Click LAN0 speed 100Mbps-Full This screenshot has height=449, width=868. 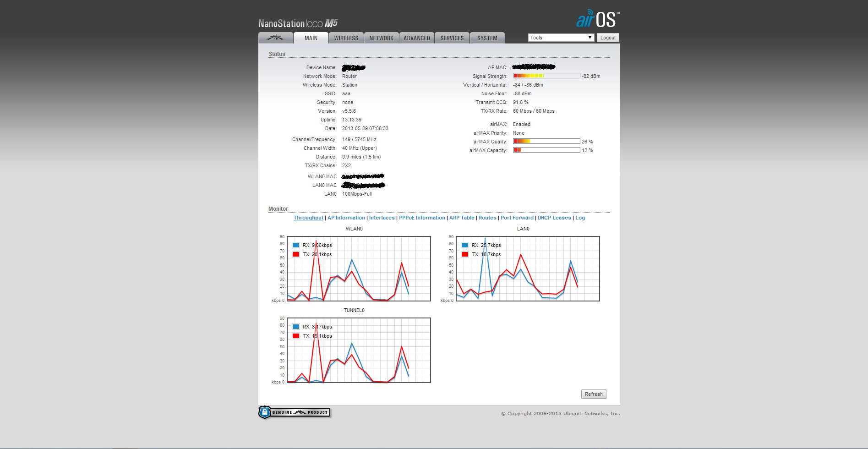point(357,194)
